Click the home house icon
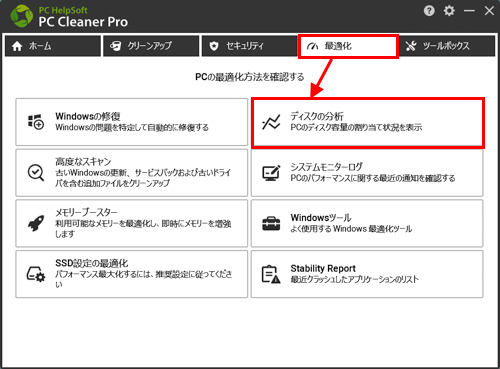Screen dimensions: 500x369 coord(17,46)
